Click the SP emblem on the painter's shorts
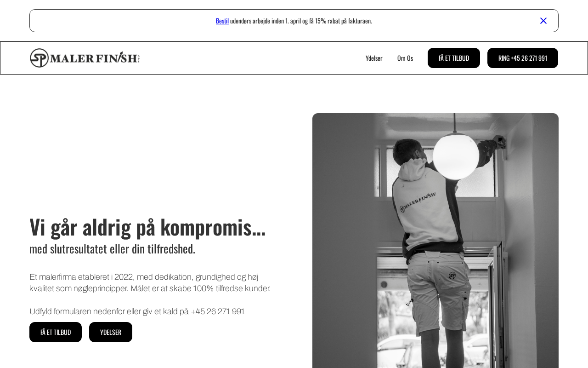Screen dimensions: 588x368 452,276
